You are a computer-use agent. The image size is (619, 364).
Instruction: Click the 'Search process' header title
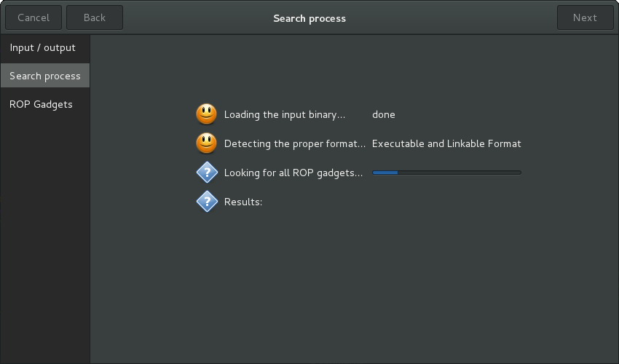tap(309, 18)
